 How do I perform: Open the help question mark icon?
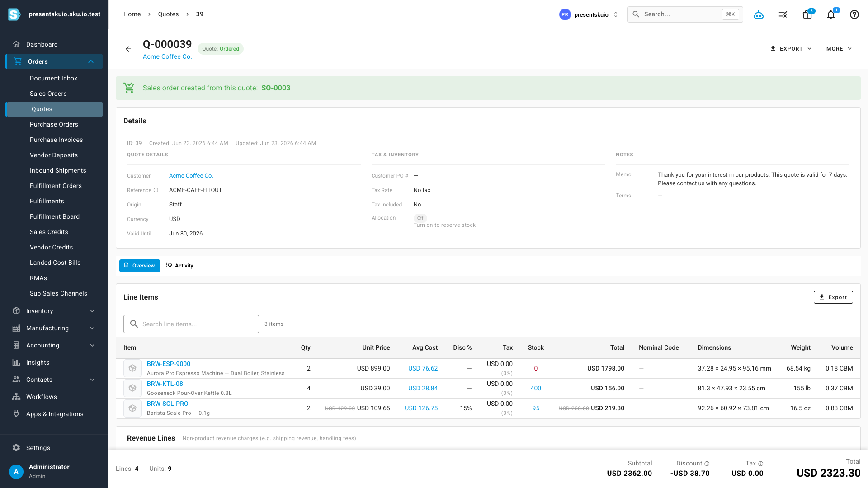[x=854, y=14]
